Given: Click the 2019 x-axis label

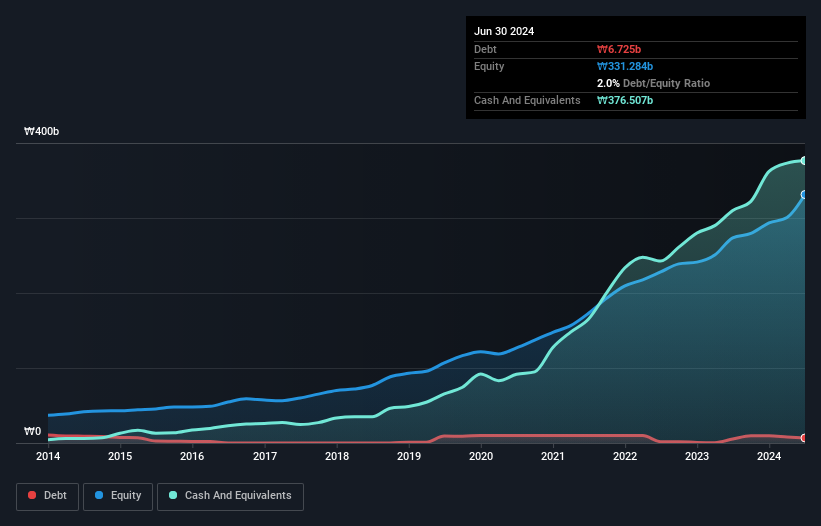Looking at the screenshot, I should [409, 456].
